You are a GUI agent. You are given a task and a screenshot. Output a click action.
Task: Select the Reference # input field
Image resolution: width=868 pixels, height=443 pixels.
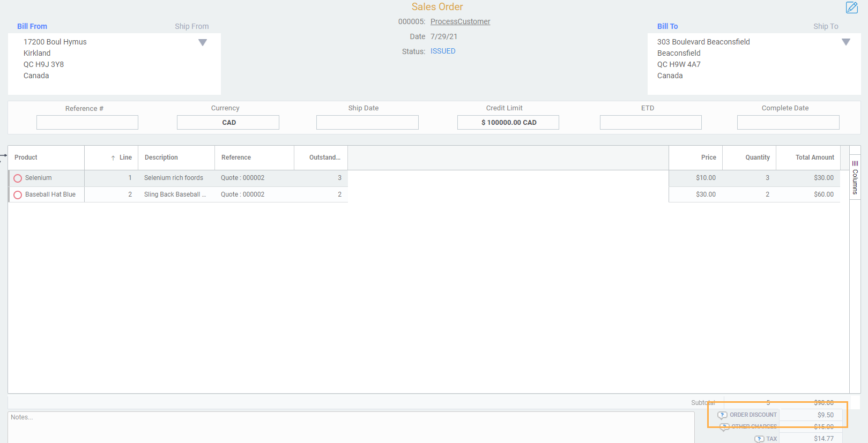[x=87, y=122]
